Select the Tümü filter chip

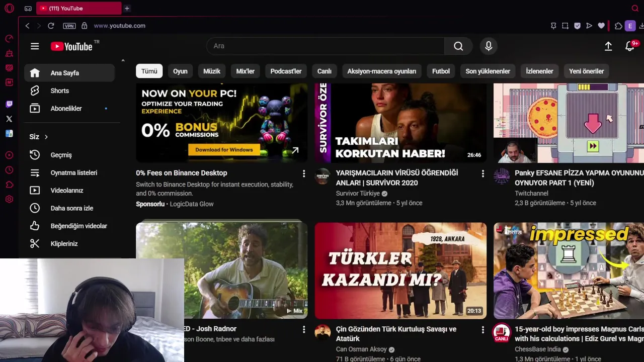pyautogui.click(x=149, y=71)
